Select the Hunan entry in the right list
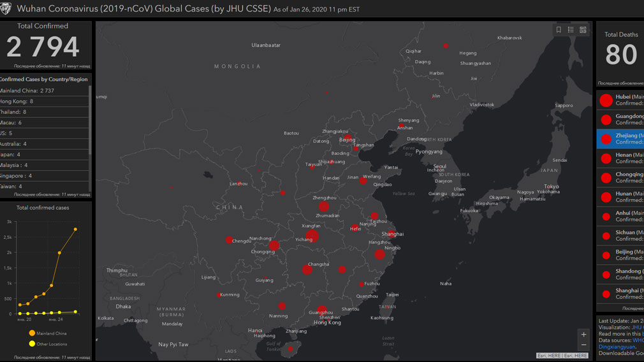This screenshot has width=644, height=362. [x=620, y=196]
